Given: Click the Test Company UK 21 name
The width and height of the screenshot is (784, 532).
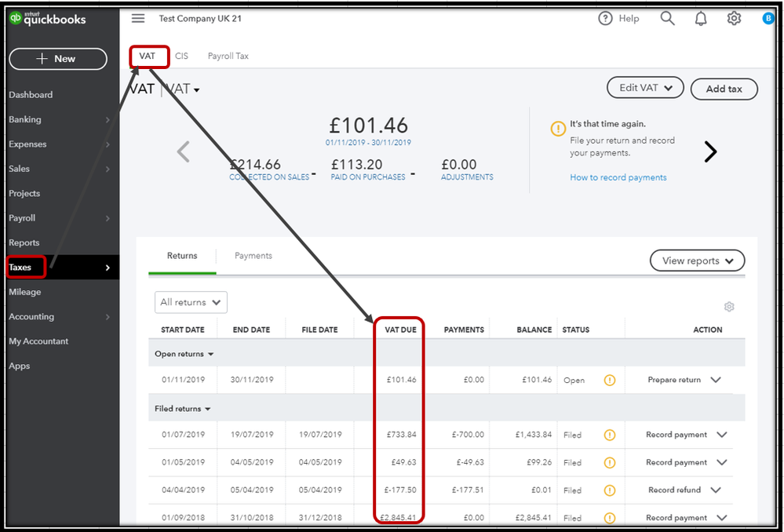Looking at the screenshot, I should [x=200, y=19].
